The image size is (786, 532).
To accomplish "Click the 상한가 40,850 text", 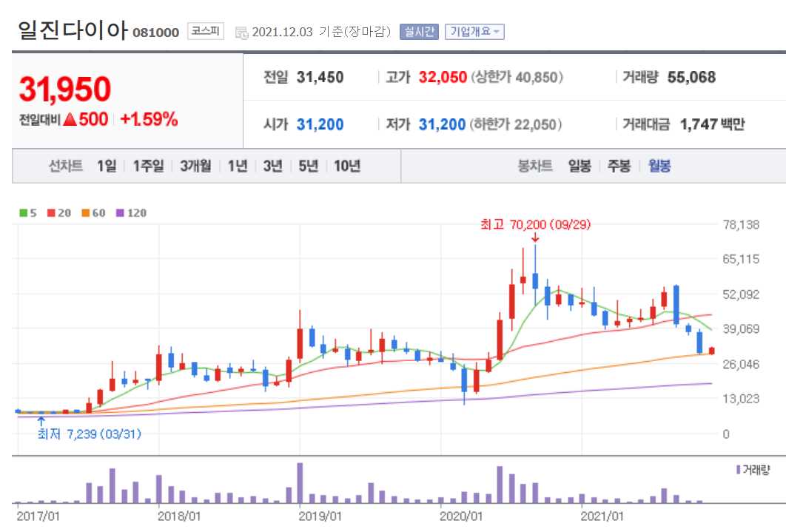I will pos(517,77).
